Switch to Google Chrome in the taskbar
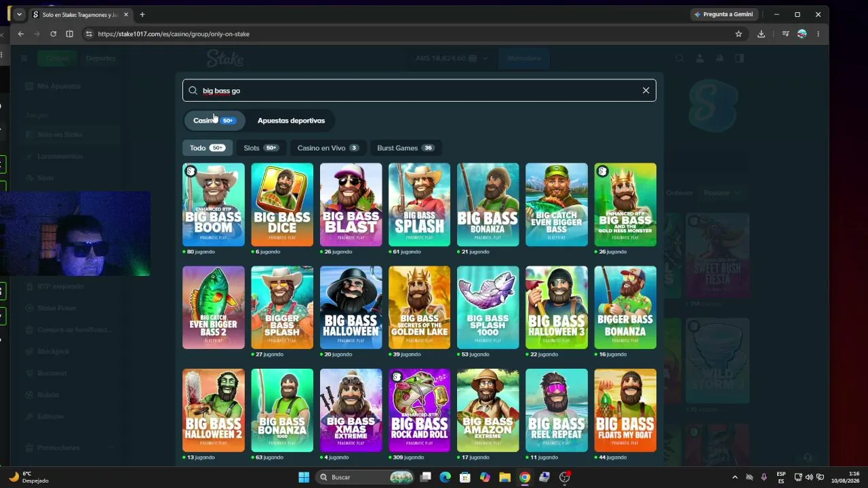The height and width of the screenshot is (488, 868). pos(524,477)
